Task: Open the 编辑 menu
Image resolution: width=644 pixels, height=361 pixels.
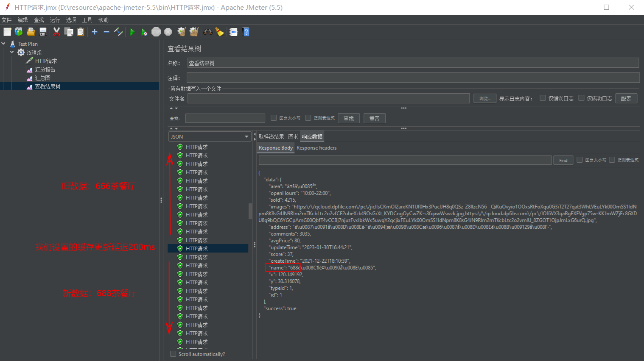Action: point(22,20)
